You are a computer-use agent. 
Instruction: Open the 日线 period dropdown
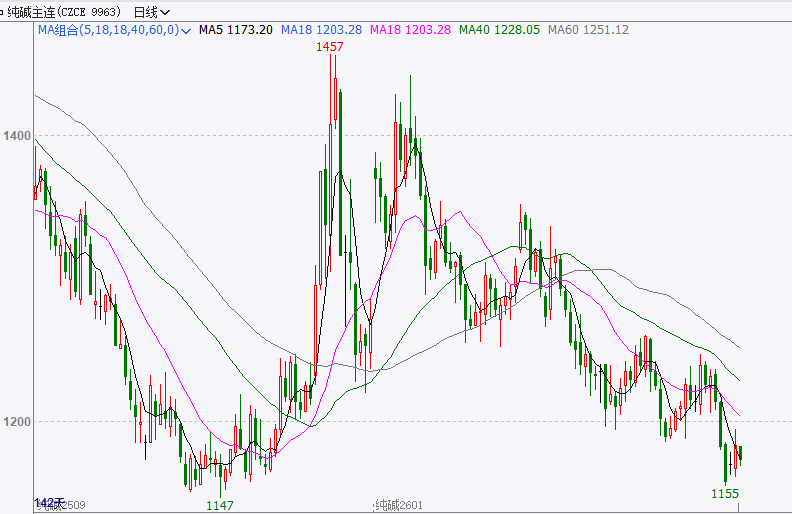pos(151,12)
